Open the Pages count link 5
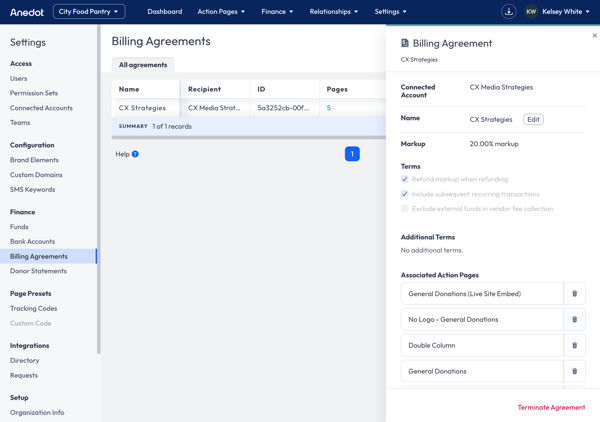Screen dimensions: 600x422 point(329,108)
